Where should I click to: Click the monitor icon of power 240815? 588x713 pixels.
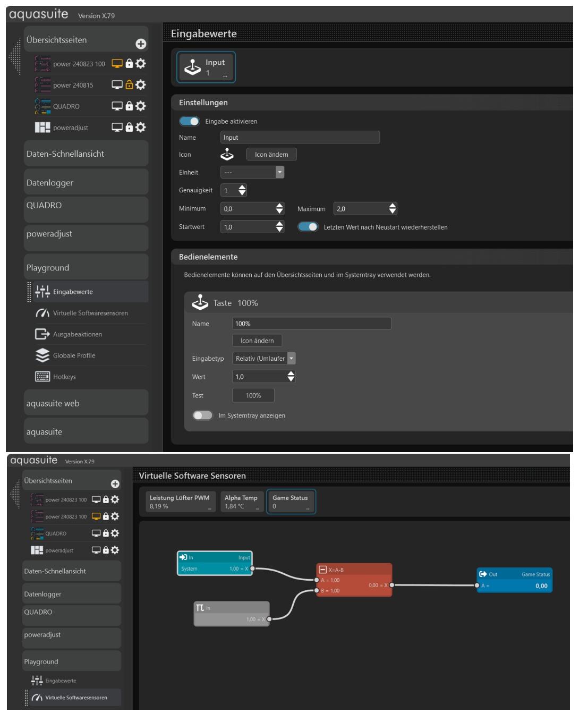tap(117, 84)
